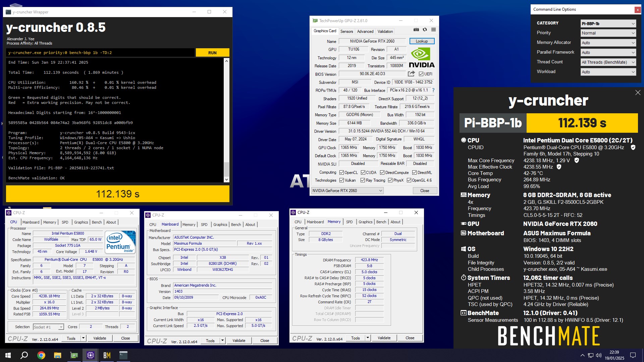
Task: Click the NVIDIA logo in GPU-Z
Action: pos(422,57)
